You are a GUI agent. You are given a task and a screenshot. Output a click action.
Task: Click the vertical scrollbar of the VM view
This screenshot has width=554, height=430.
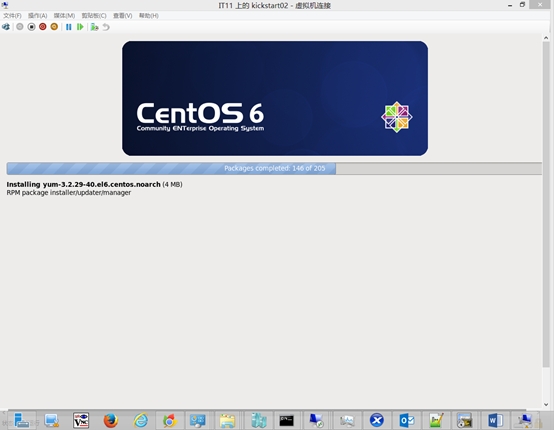(x=546, y=205)
